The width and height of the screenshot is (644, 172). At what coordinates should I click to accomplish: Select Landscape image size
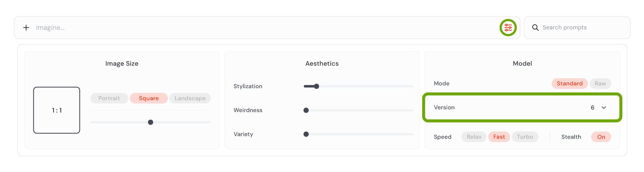[x=190, y=98]
